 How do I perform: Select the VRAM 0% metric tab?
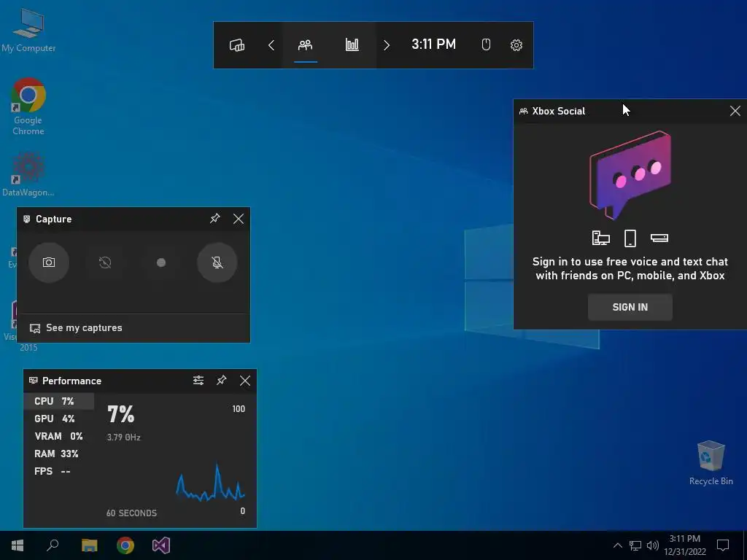coord(59,436)
